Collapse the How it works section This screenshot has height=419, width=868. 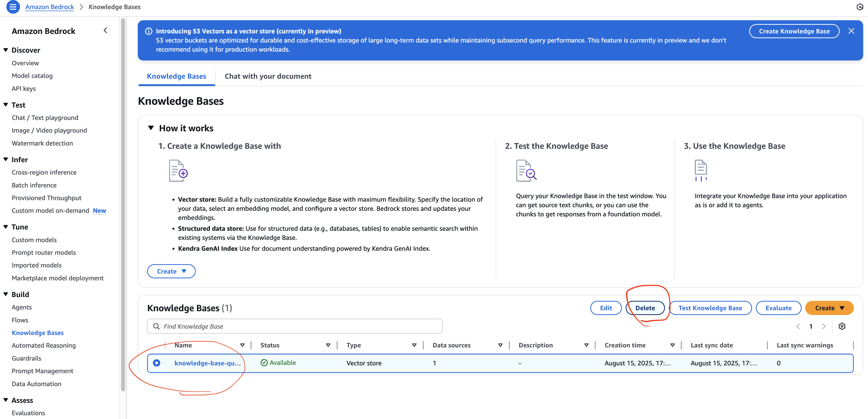click(151, 128)
